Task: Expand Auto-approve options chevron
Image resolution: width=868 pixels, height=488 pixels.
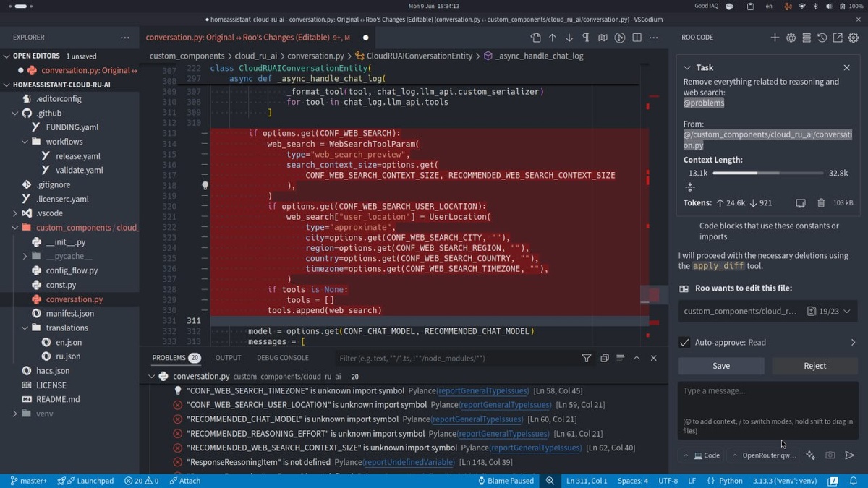Action: click(x=853, y=343)
